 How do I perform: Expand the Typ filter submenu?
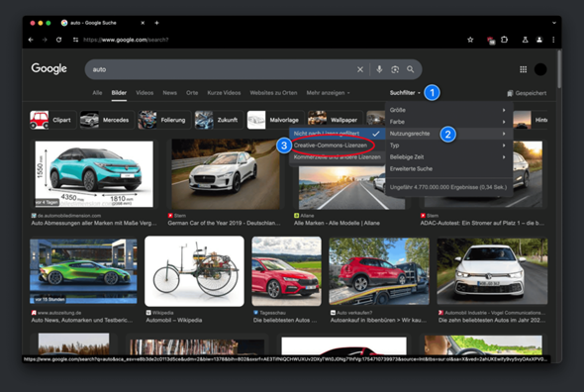coord(448,146)
